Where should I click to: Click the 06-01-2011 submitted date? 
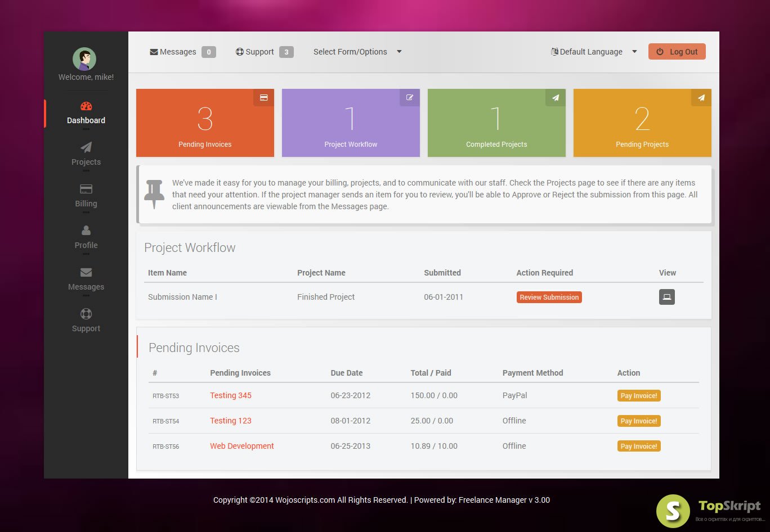click(444, 297)
